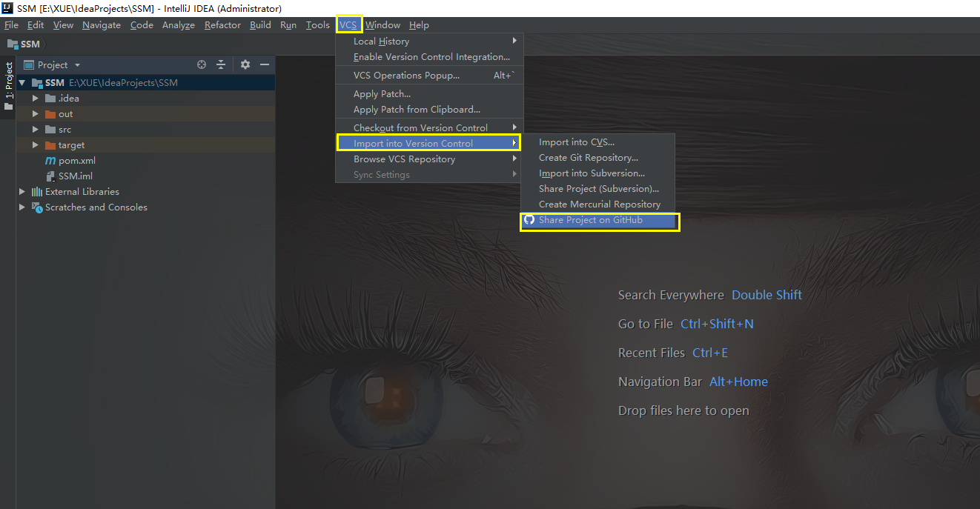This screenshot has height=509, width=980.
Task: Open the Analyze menu
Action: [179, 25]
